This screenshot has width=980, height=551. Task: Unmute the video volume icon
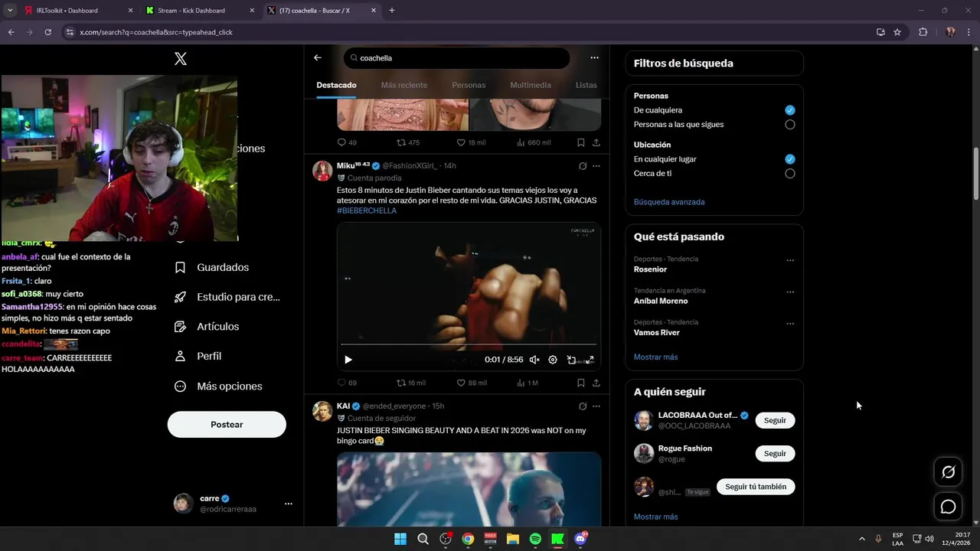[x=534, y=360]
